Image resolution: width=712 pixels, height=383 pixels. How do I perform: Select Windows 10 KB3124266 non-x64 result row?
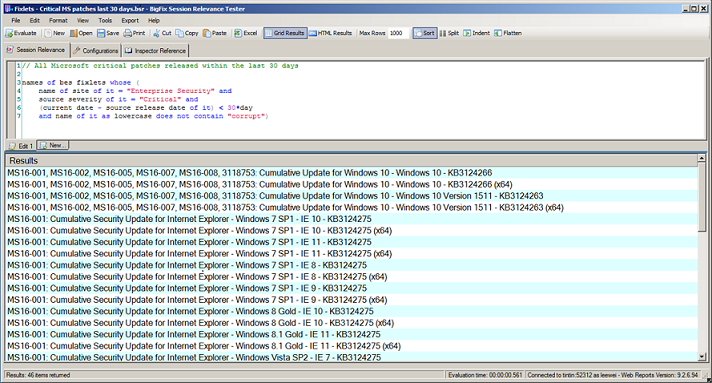pyautogui.click(x=352, y=173)
